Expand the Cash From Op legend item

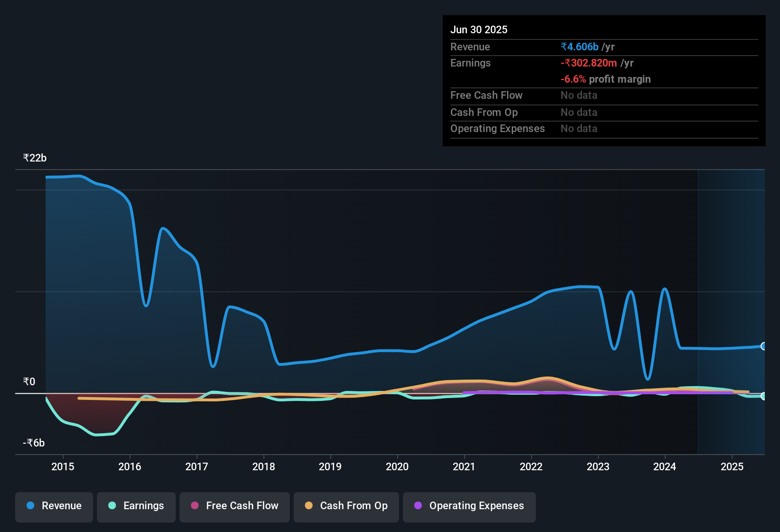pyautogui.click(x=346, y=507)
